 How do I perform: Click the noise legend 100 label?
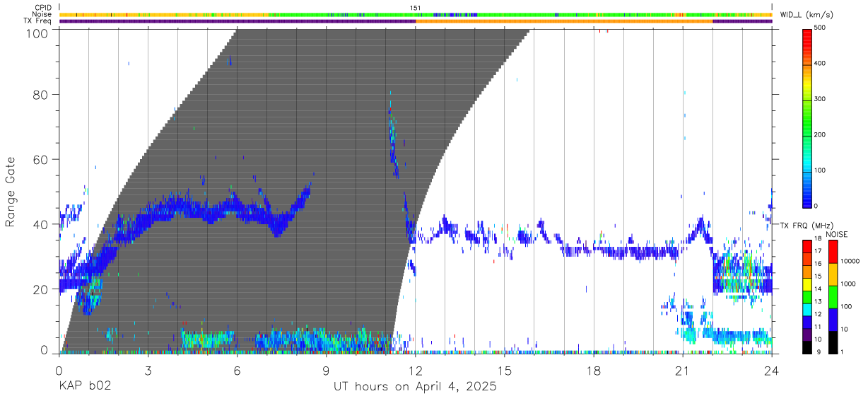click(x=845, y=306)
